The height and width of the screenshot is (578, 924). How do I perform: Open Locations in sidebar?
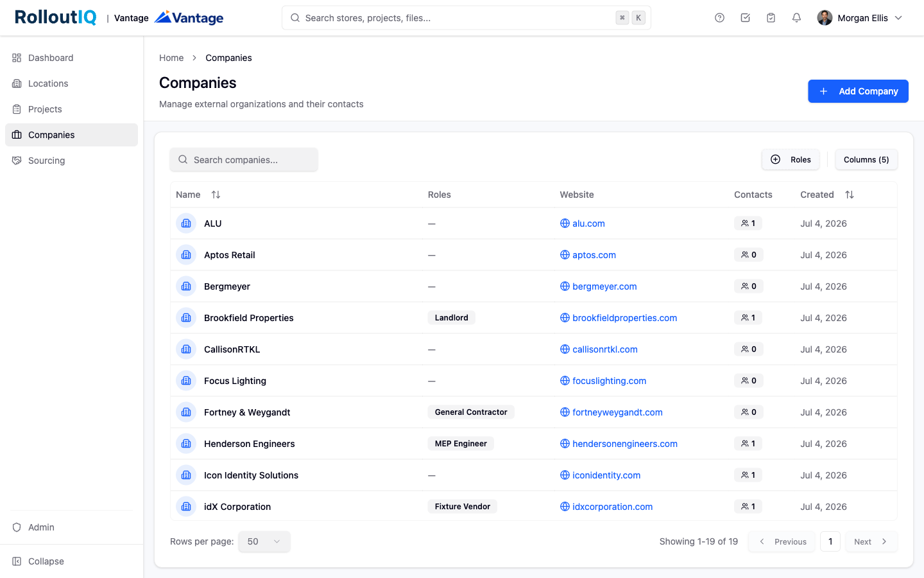pyautogui.click(x=71, y=83)
